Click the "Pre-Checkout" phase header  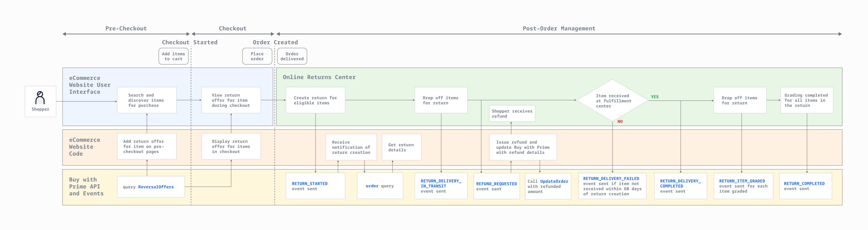click(126, 28)
